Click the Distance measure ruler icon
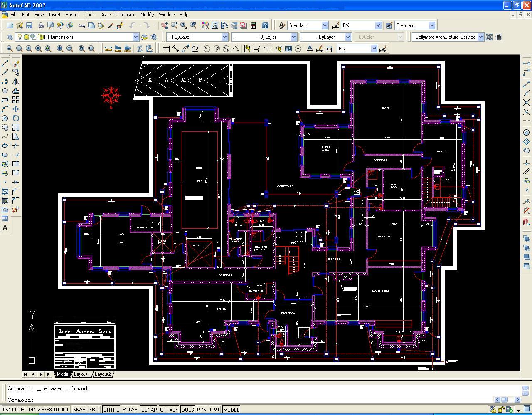Viewport: 532px width, 415px height. (x=108, y=49)
